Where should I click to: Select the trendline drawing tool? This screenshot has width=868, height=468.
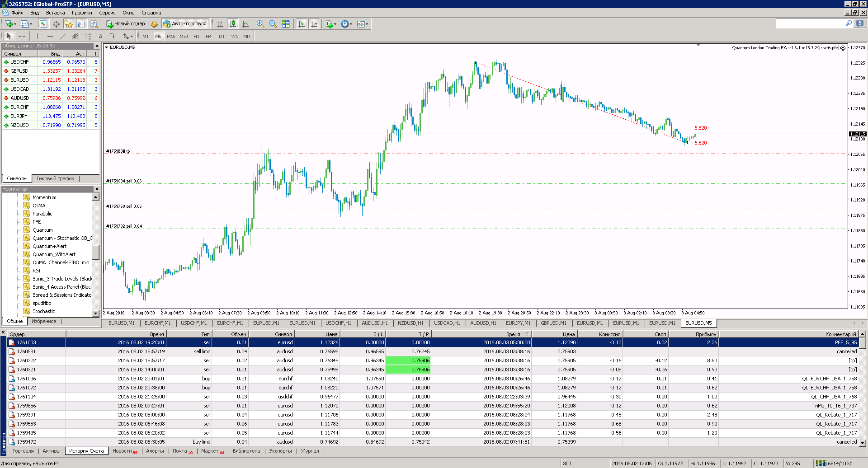pos(62,36)
